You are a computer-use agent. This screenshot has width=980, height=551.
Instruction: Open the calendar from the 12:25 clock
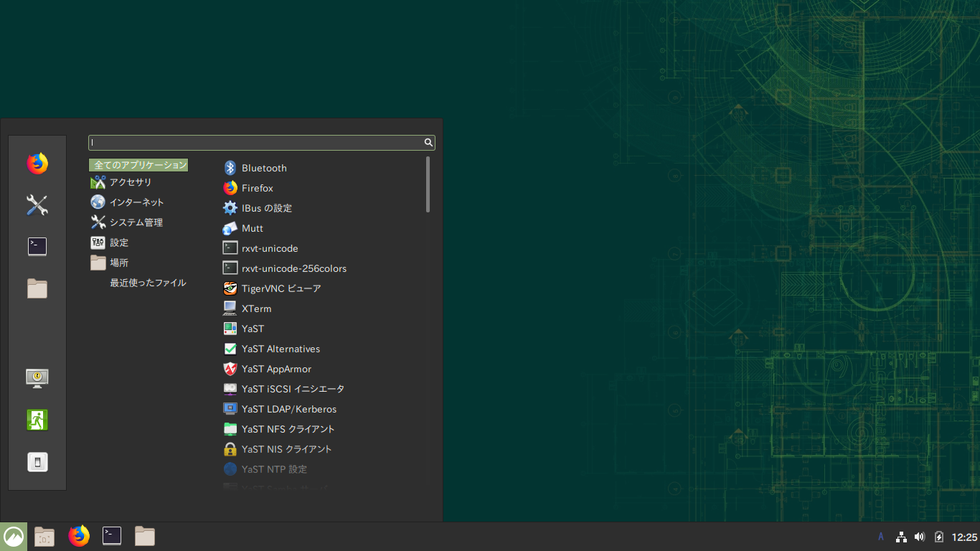pyautogui.click(x=965, y=537)
